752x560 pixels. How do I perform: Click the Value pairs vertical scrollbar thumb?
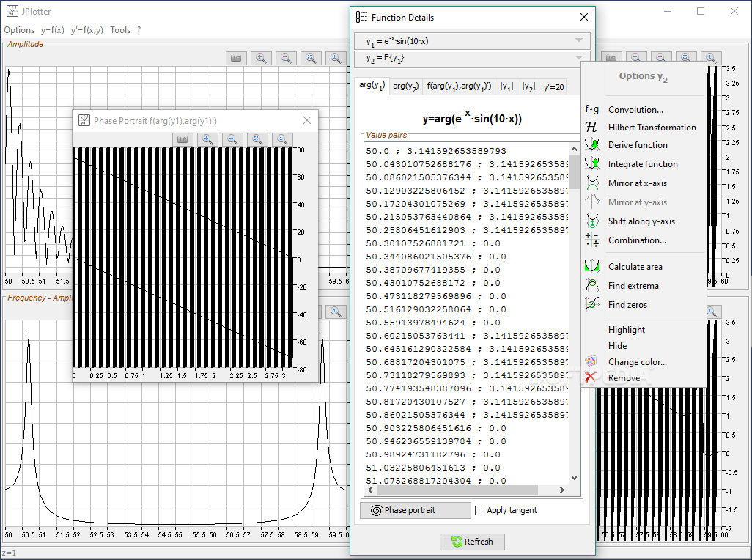[574, 172]
